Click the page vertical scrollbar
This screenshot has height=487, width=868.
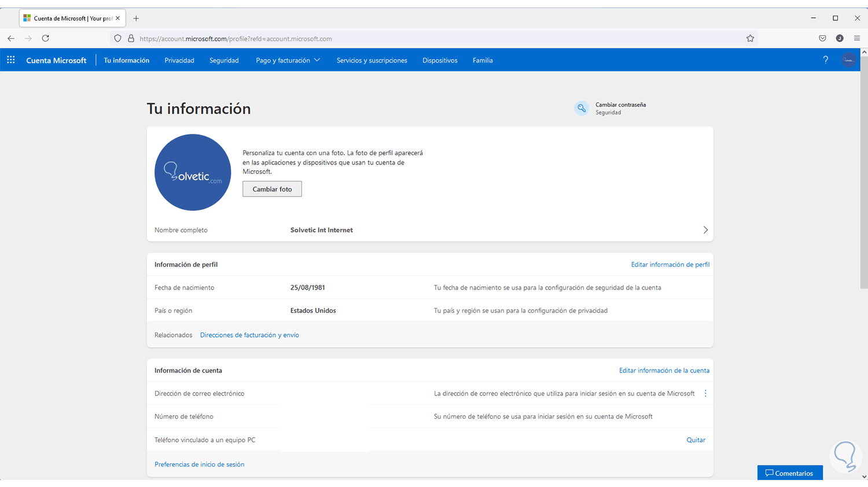pos(864,174)
